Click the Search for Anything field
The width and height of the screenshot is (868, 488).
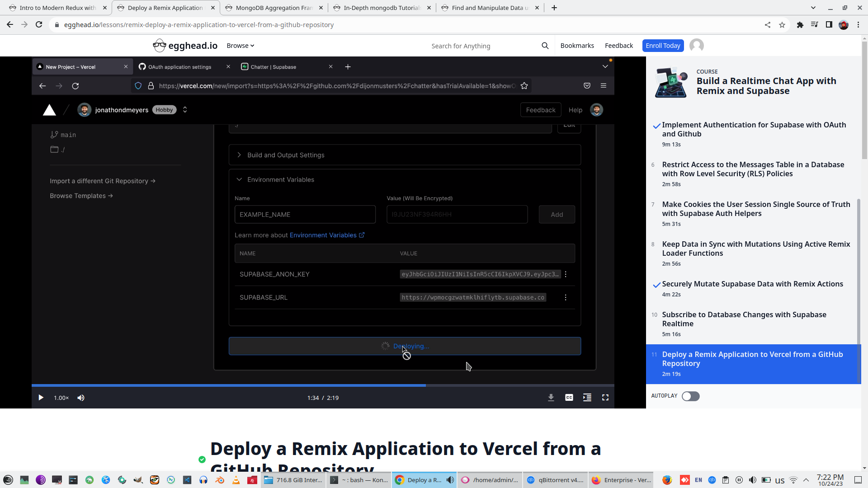479,46
